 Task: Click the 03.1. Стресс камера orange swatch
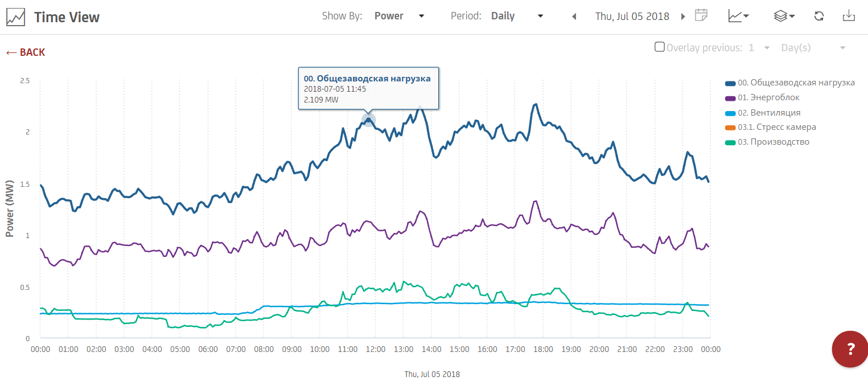pyautogui.click(x=730, y=128)
